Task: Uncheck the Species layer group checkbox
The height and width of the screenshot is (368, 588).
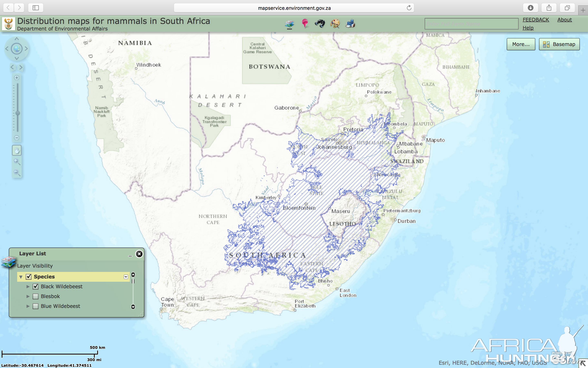Action: click(29, 277)
